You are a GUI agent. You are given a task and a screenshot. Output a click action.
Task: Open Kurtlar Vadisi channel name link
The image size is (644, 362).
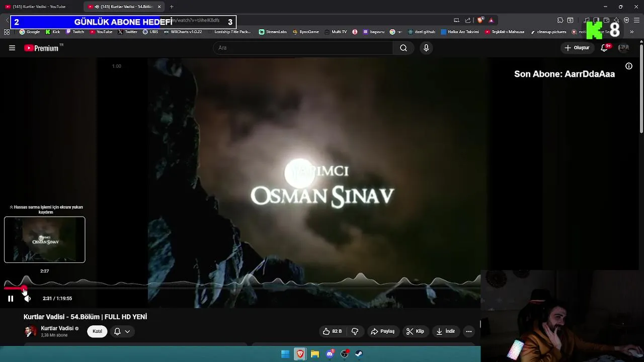(x=57, y=328)
